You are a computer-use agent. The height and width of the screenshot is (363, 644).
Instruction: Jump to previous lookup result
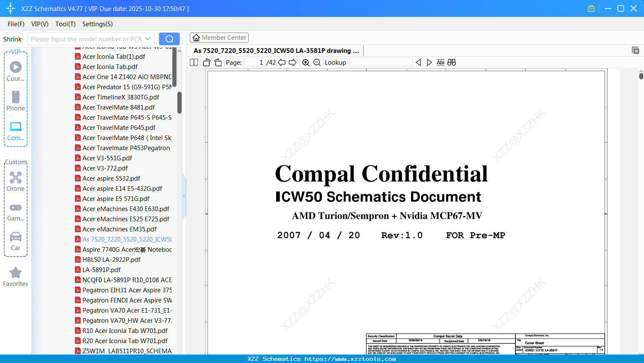[418, 63]
